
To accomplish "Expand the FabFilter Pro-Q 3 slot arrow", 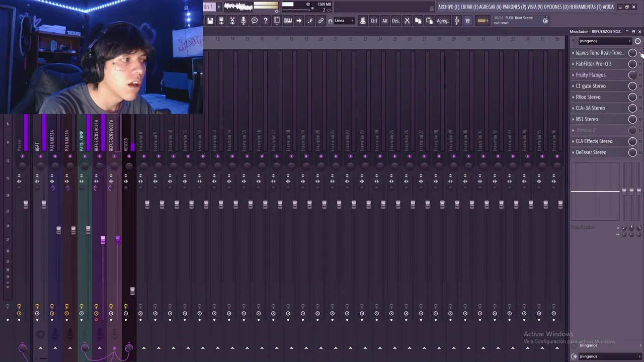I will (x=573, y=64).
